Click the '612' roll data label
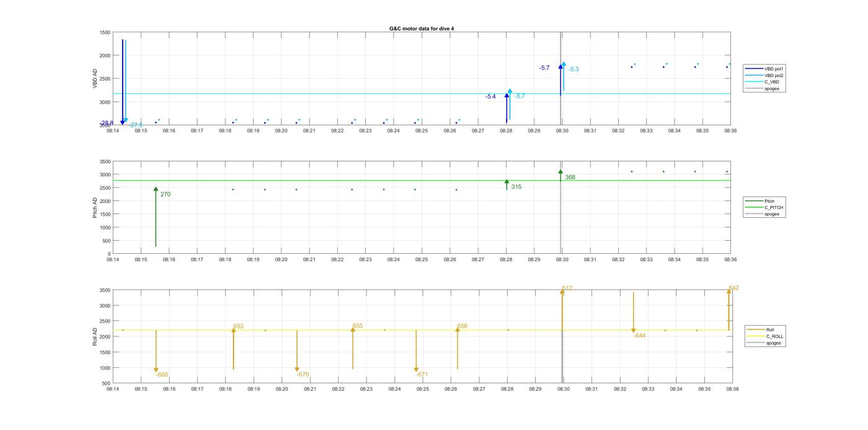This screenshot has width=868, height=430. pos(567,289)
